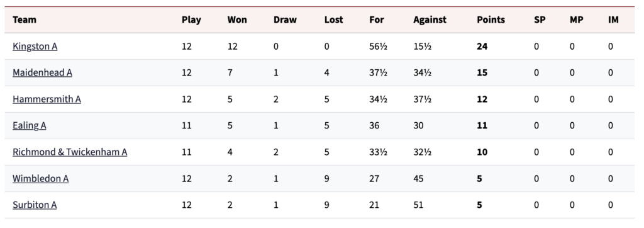
Task: Select the Won column header
Action: pos(237,20)
